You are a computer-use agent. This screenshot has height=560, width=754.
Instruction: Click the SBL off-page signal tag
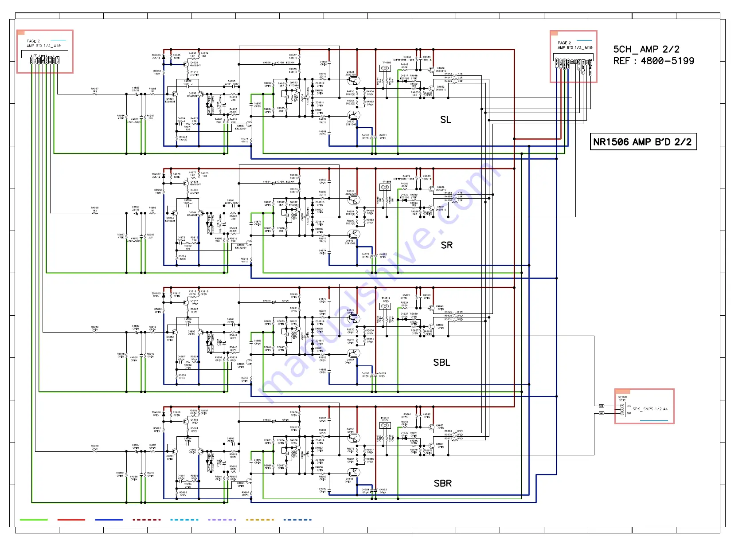(602, 406)
